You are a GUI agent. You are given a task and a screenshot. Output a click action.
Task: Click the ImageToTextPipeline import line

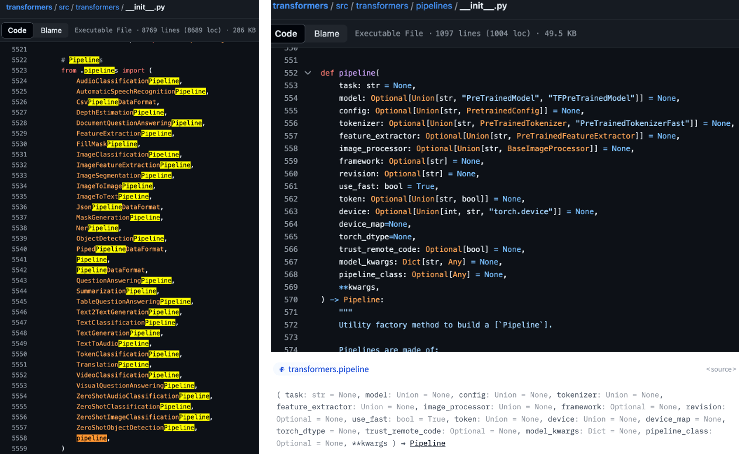tap(114, 196)
